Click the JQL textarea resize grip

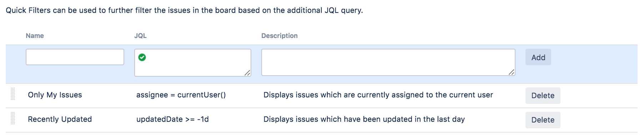pos(247,73)
